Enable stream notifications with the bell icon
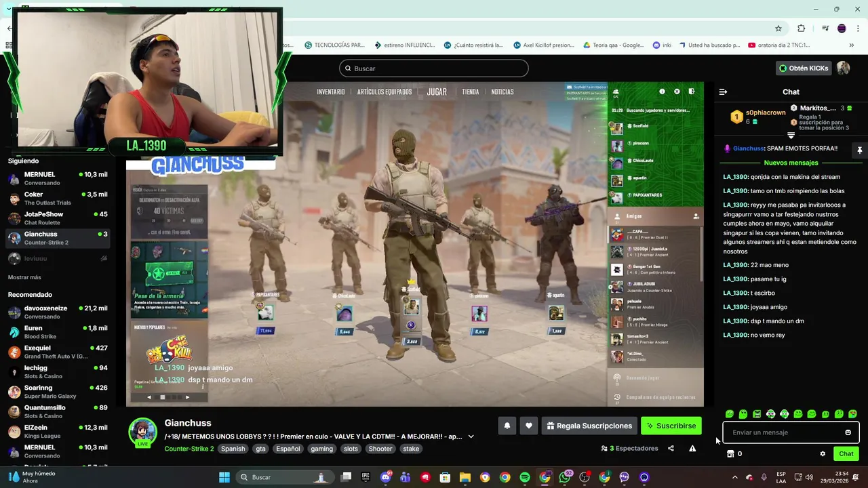The height and width of the screenshot is (488, 868). 507,426
